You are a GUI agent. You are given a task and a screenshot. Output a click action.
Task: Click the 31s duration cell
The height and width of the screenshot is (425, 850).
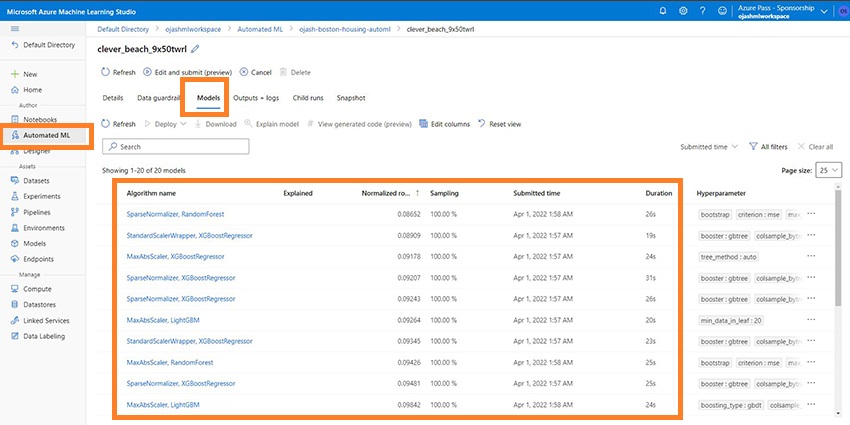click(x=651, y=278)
